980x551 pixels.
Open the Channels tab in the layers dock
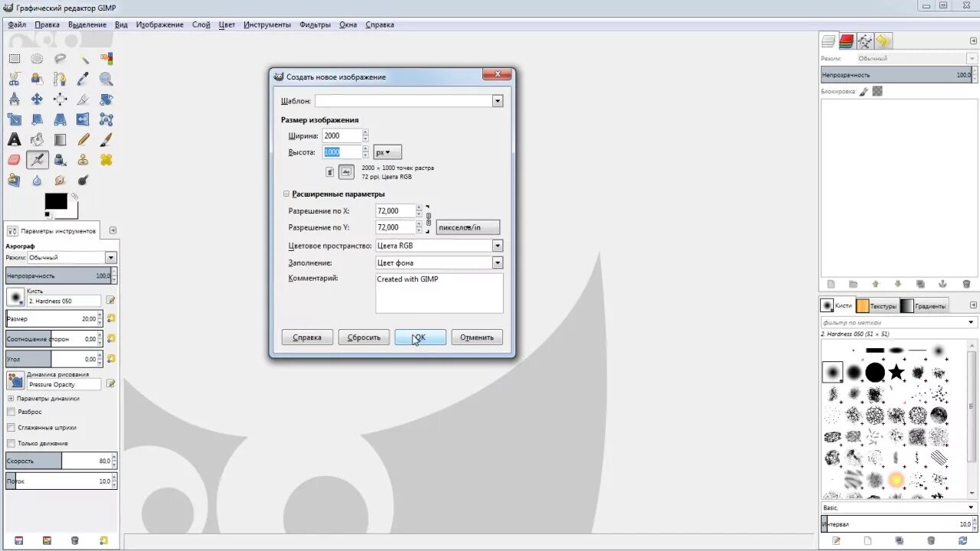[846, 41]
